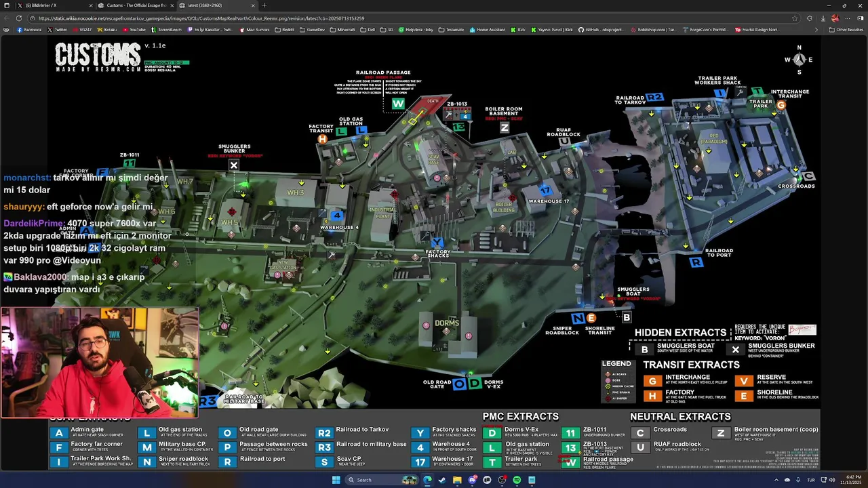Click the blue 4 Warehouse 4 marker

point(337,216)
